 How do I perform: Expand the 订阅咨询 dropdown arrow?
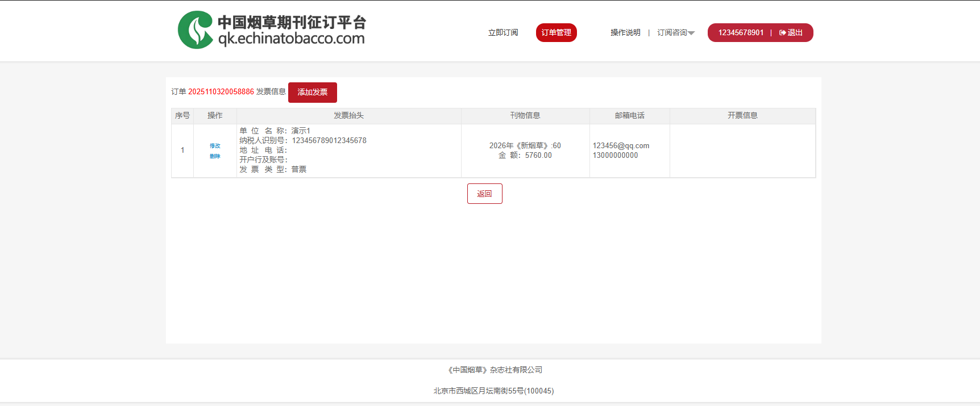click(691, 33)
